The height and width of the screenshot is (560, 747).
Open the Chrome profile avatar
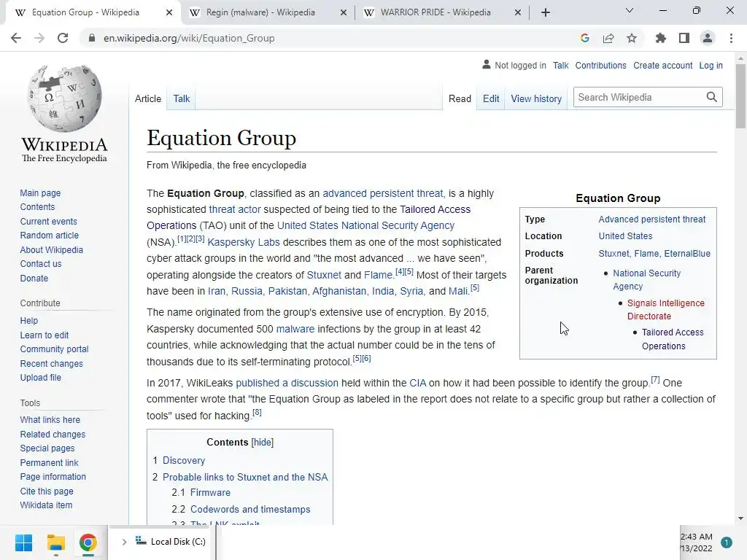(x=708, y=38)
